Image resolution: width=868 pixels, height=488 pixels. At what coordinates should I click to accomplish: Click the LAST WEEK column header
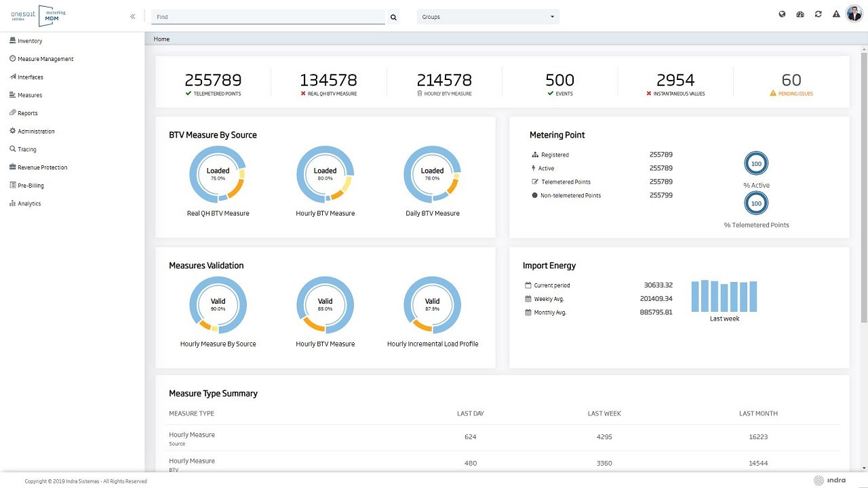pos(604,413)
